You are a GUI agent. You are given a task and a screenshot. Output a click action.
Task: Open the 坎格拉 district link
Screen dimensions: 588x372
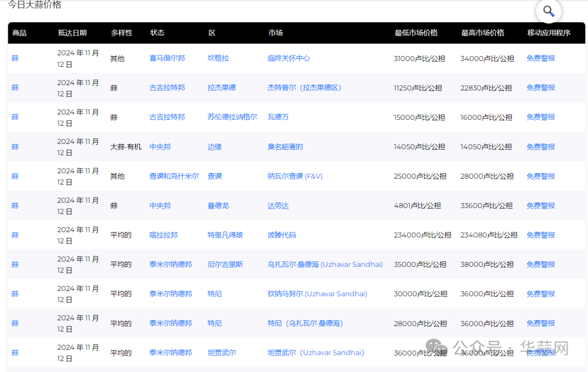click(x=218, y=58)
